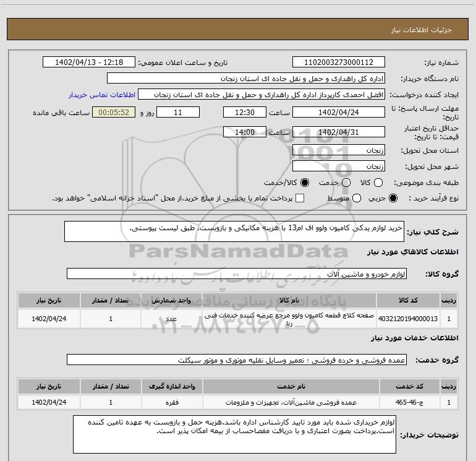This screenshot has height=461, width=476.
Task: Click service name cell عمده فروشی ماشین‌آلات
Action: (x=291, y=402)
